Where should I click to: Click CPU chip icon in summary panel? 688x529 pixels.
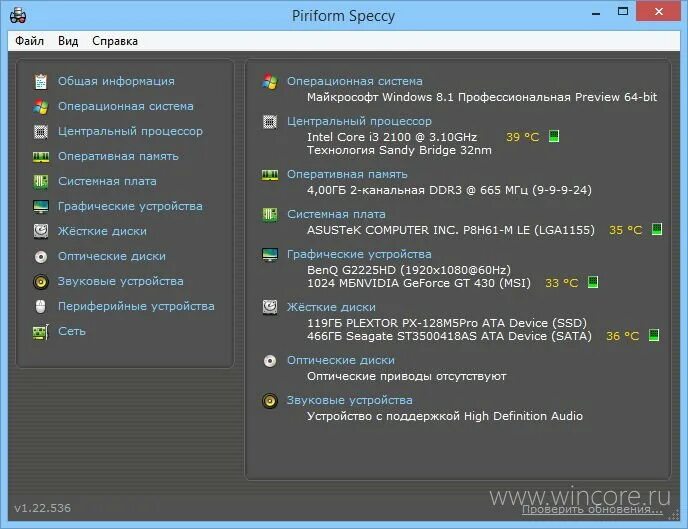click(x=270, y=122)
